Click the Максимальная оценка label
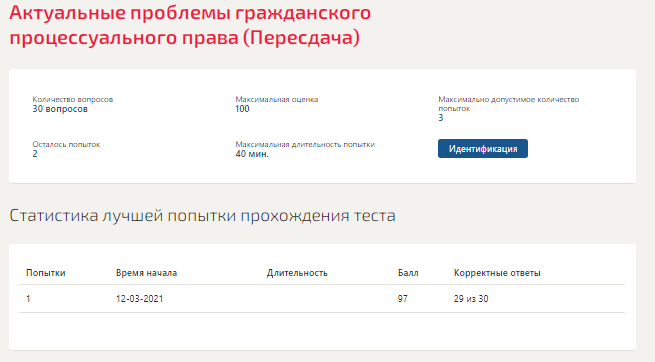The image size is (655, 362). point(277,99)
